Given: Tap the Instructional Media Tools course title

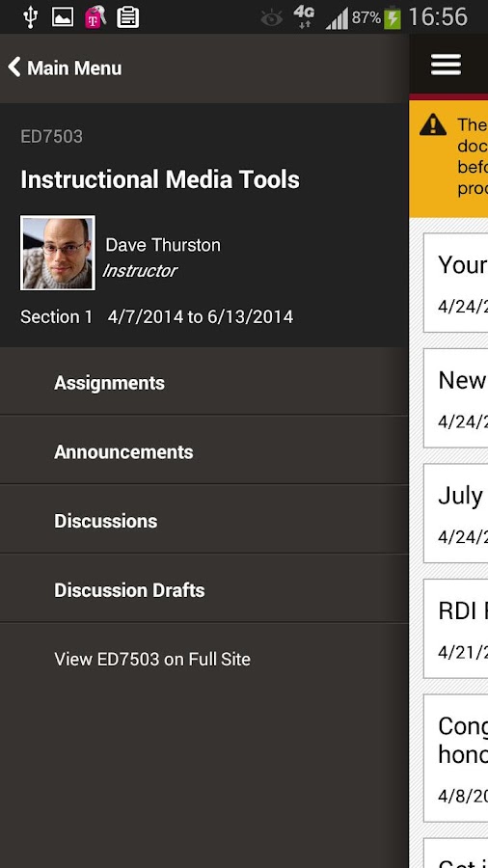Looking at the screenshot, I should click(160, 179).
